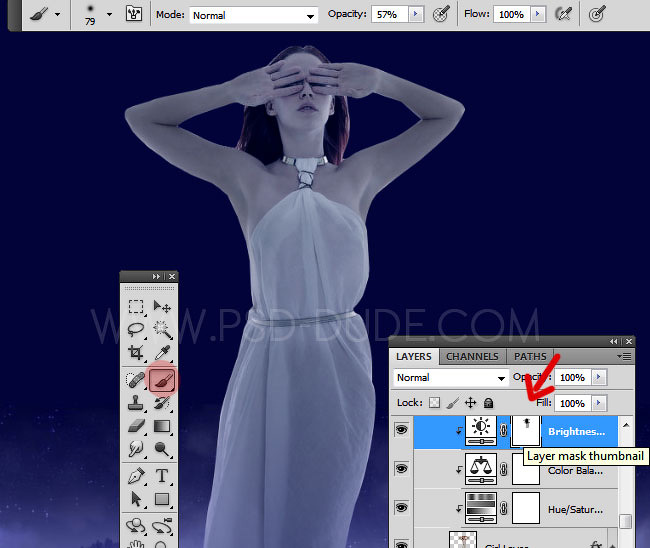Viewport: 650px width, 548px height.
Task: Open the layer blend mode dropdown
Action: coord(451,377)
